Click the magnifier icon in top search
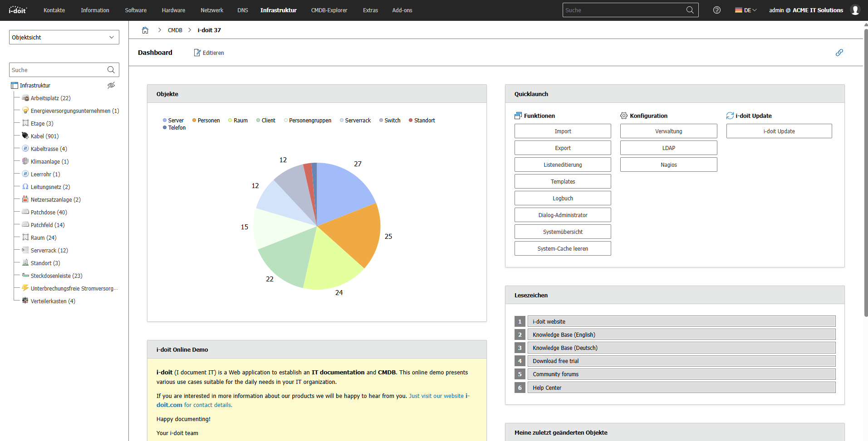 click(x=690, y=10)
